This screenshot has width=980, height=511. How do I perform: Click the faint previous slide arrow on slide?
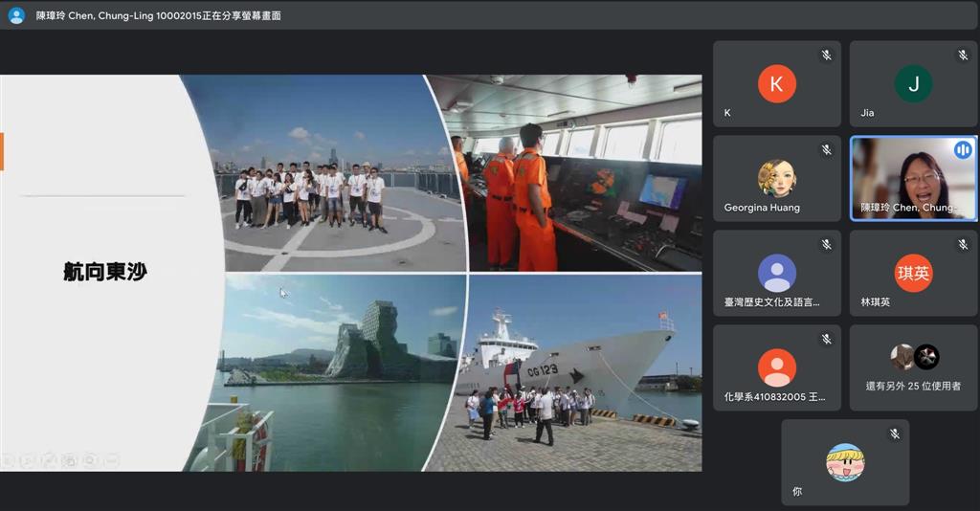tap(9, 461)
